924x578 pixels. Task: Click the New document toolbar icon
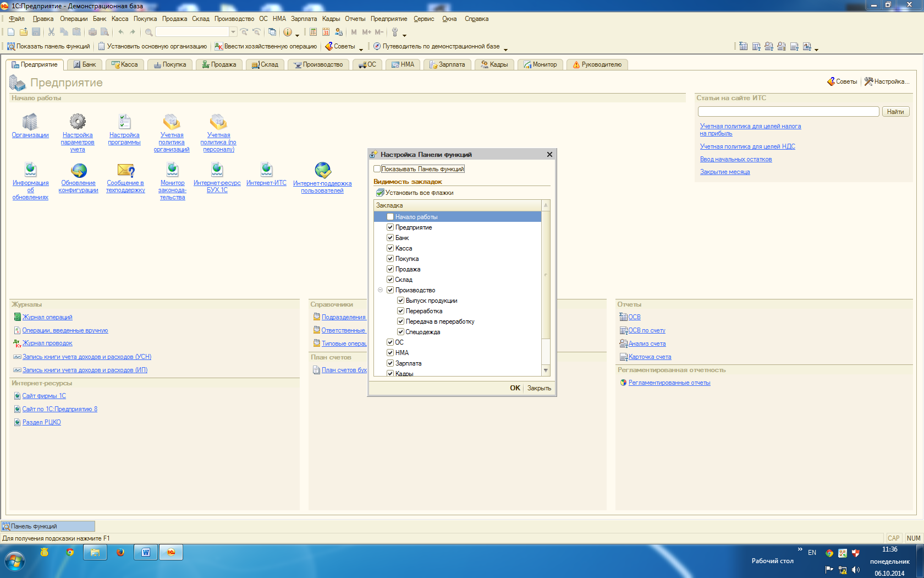pyautogui.click(x=11, y=32)
